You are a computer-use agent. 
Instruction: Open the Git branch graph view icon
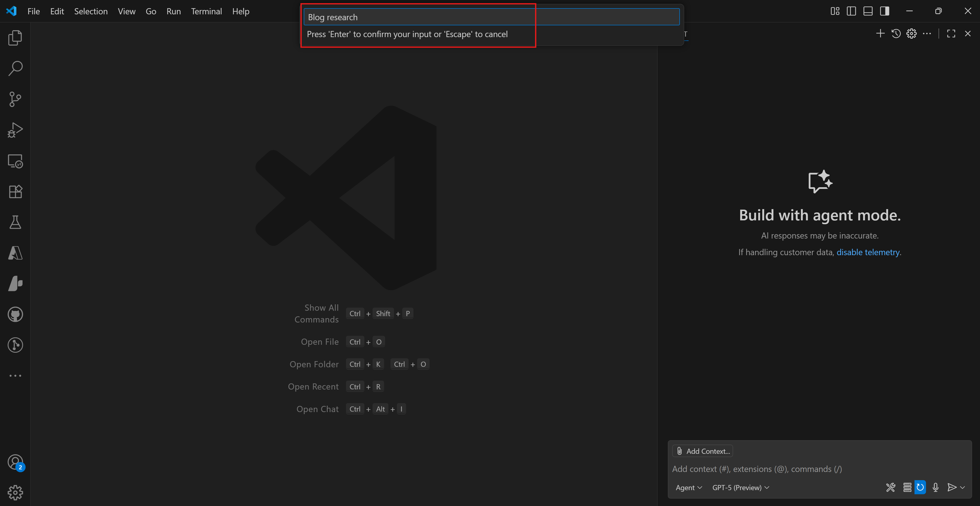point(15,345)
